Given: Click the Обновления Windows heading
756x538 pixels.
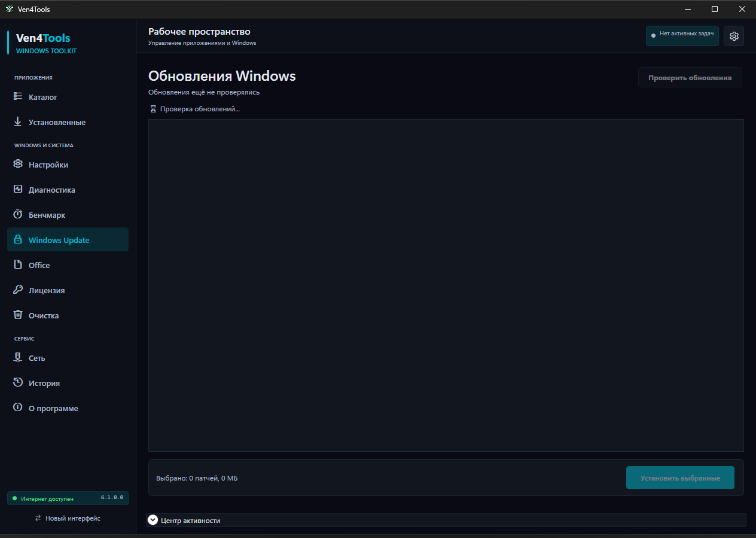Looking at the screenshot, I should pos(222,76).
